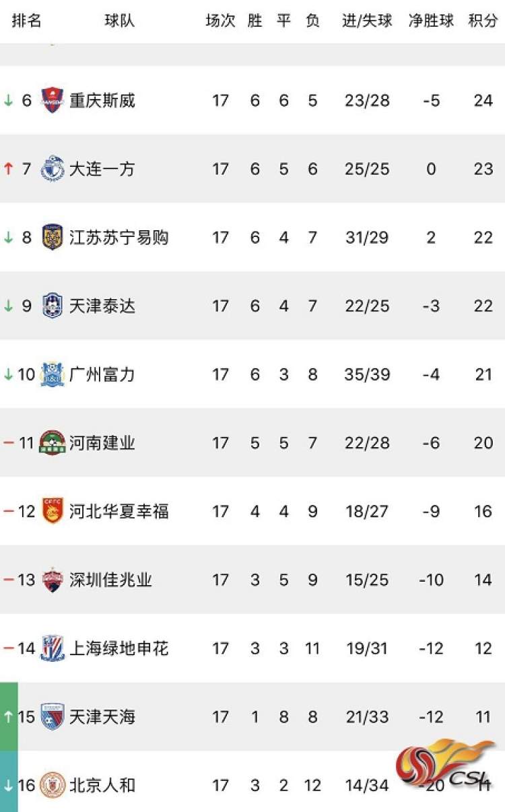The width and height of the screenshot is (505, 812).
Task: Click the 进/失球 column header
Action: point(367,21)
